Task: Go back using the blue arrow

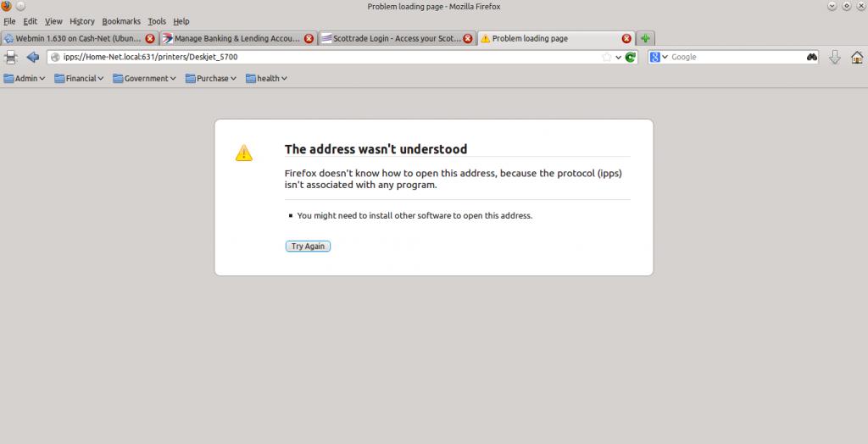Action: pos(33,58)
